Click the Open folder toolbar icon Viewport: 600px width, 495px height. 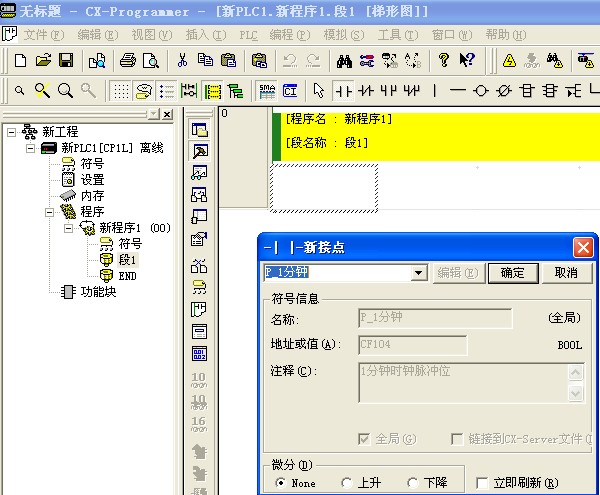click(x=43, y=60)
